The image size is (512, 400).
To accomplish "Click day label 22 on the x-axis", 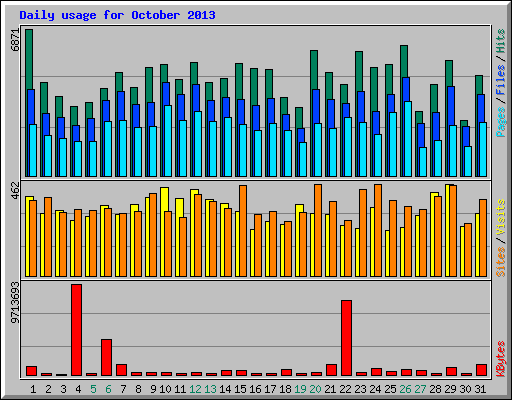I will click(345, 389).
